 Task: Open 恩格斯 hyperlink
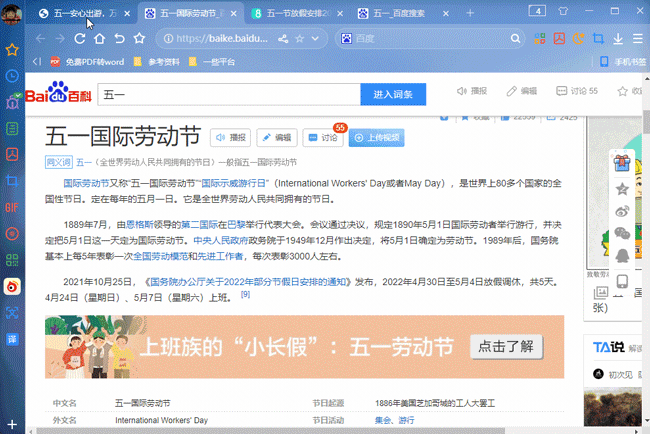(139, 225)
